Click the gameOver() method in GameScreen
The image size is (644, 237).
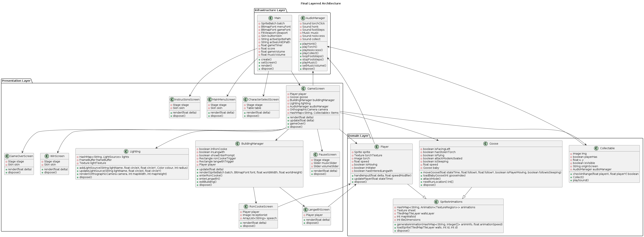tap(298, 124)
